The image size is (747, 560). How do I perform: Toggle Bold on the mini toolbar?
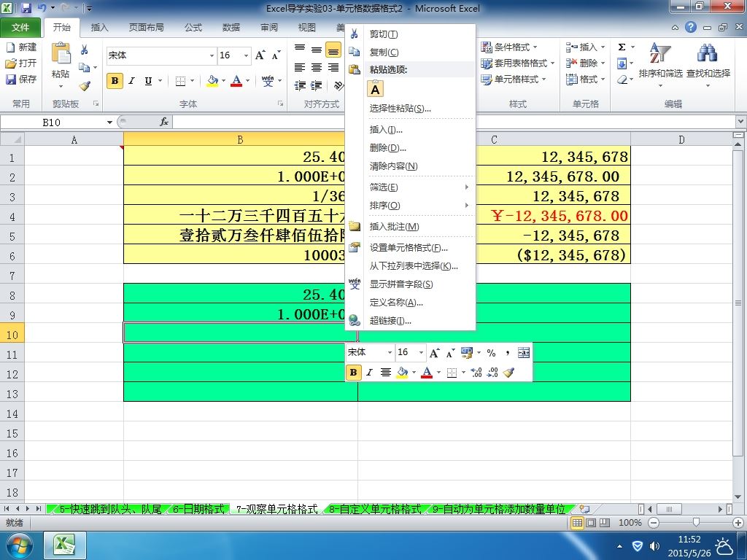click(354, 373)
